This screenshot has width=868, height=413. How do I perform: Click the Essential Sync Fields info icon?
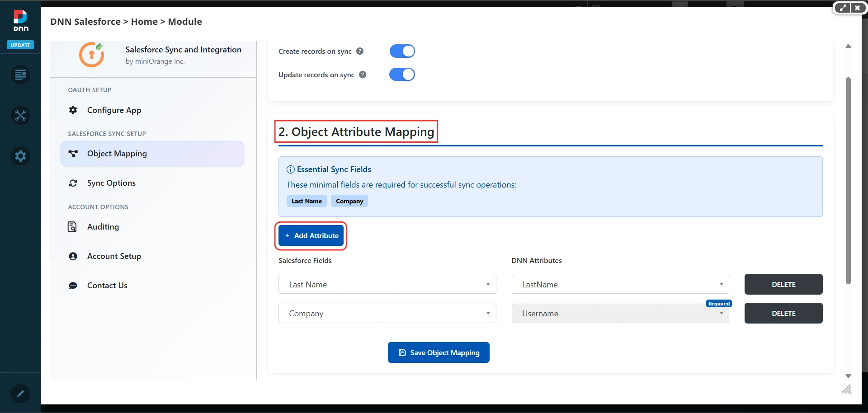[x=291, y=169]
